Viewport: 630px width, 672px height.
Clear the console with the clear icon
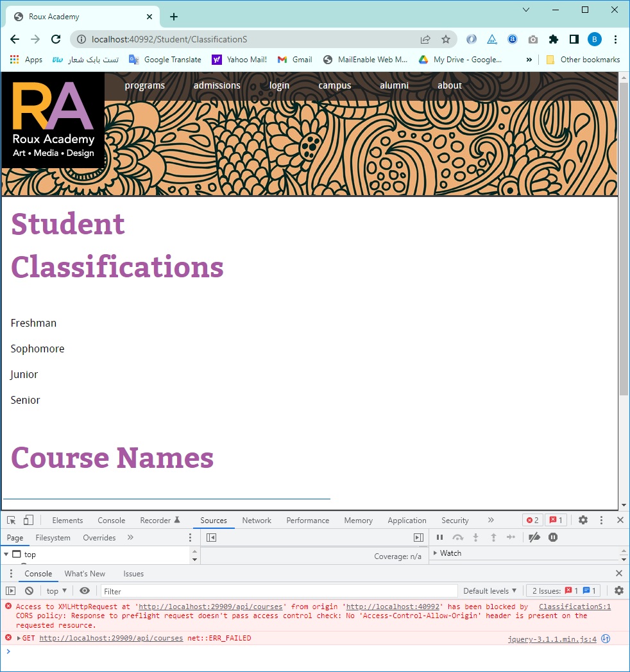[29, 590]
